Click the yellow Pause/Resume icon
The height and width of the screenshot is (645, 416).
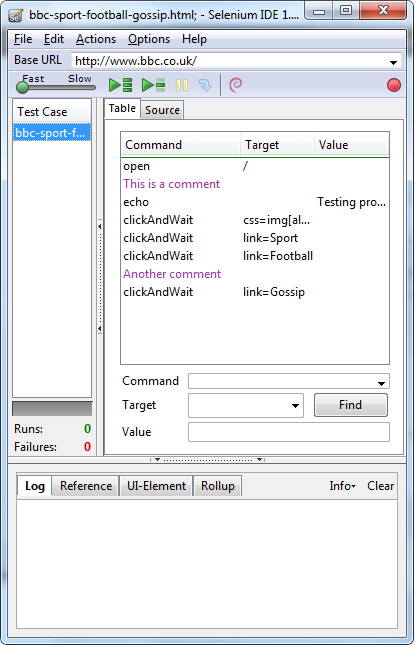click(181, 85)
